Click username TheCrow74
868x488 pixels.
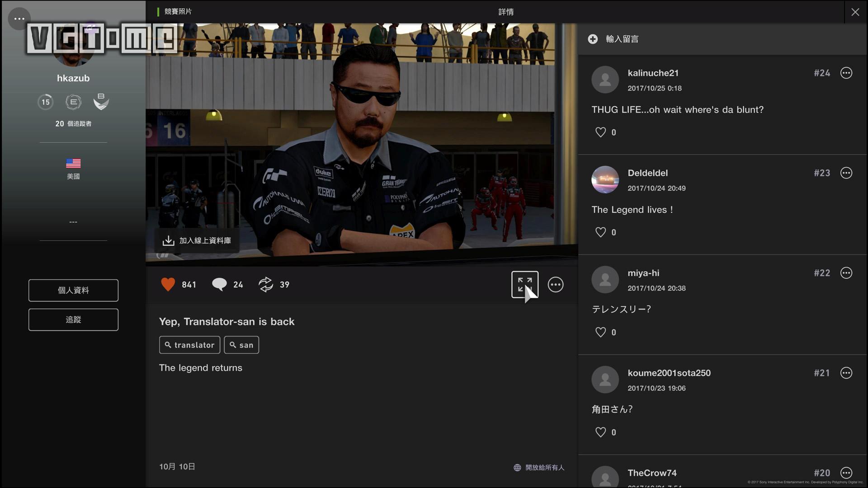click(x=652, y=473)
